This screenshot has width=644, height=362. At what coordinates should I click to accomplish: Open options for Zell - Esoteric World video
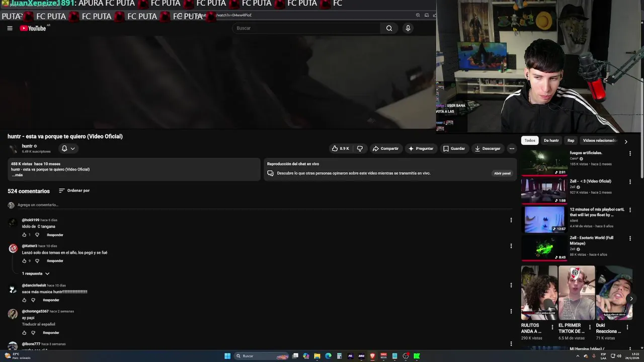pos(630,238)
